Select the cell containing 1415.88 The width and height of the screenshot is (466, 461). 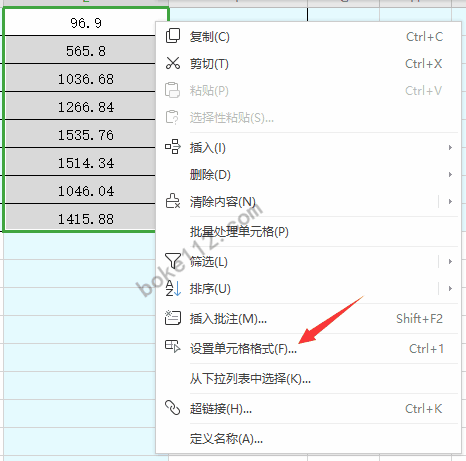tap(80, 218)
